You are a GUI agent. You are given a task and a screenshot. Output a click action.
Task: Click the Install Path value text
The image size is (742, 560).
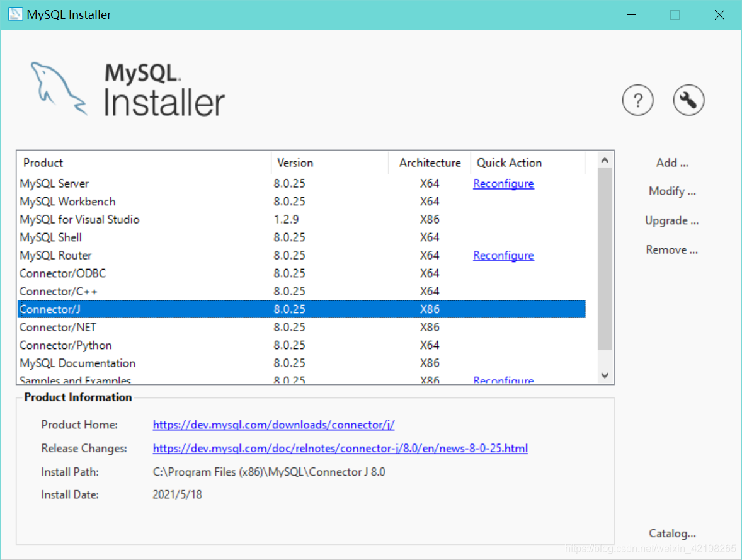(x=269, y=472)
